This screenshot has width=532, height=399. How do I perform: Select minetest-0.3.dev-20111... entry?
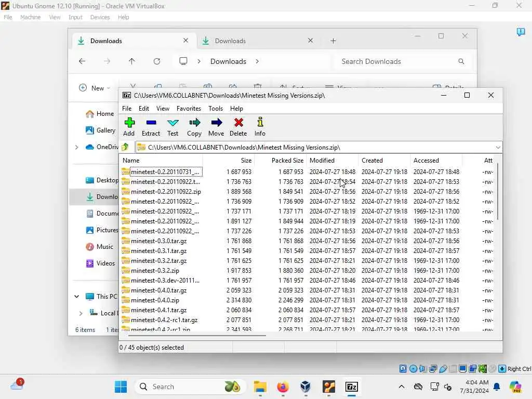(307, 280)
